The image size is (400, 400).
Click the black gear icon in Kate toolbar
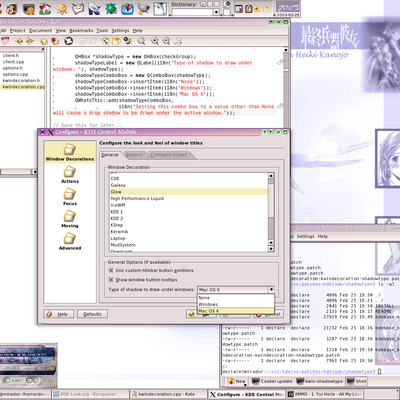pyautogui.click(x=69, y=41)
